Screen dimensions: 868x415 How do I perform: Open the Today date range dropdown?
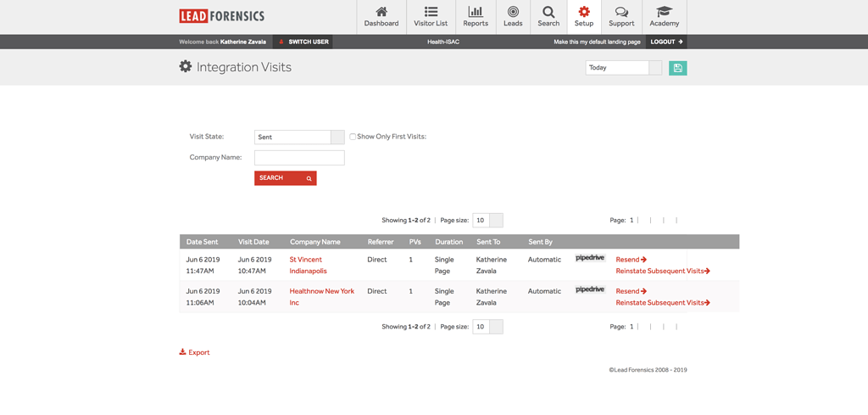(623, 68)
